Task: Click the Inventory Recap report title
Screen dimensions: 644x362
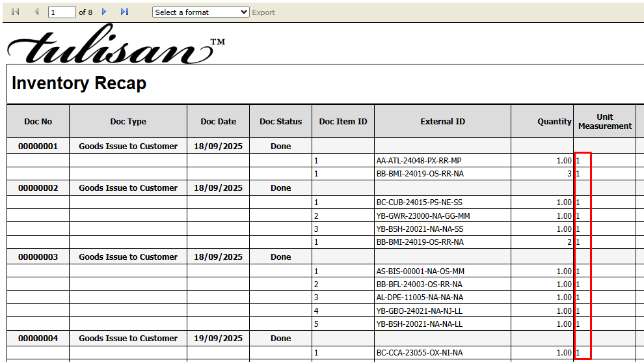Action: click(79, 84)
